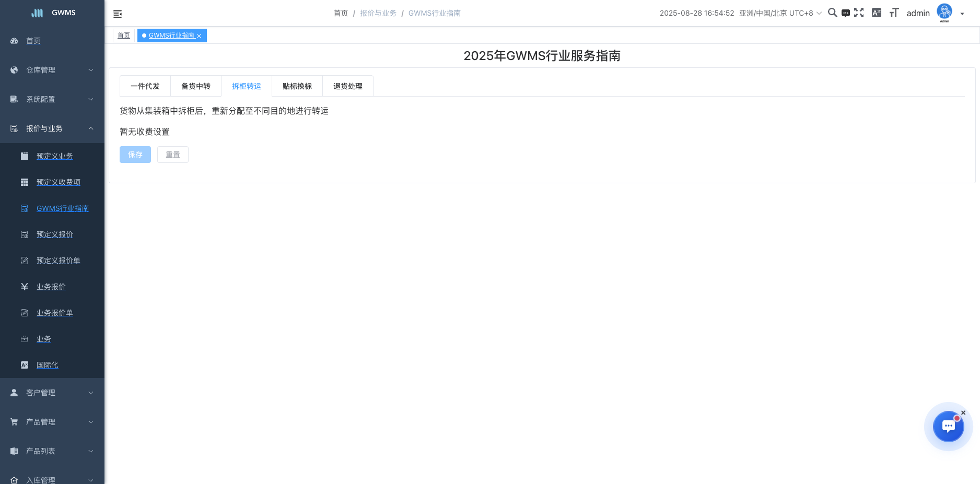This screenshot has height=484, width=980.
Task: Open the floating chat support bubble
Action: [948, 427]
